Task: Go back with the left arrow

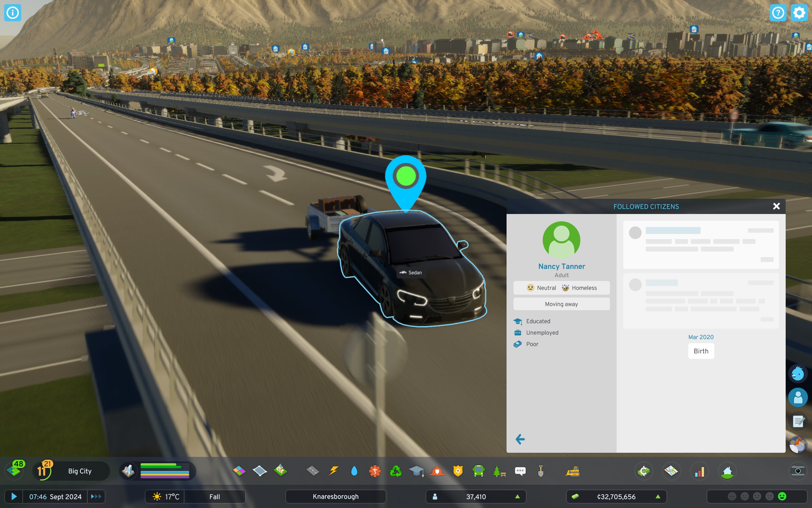Action: pyautogui.click(x=520, y=439)
